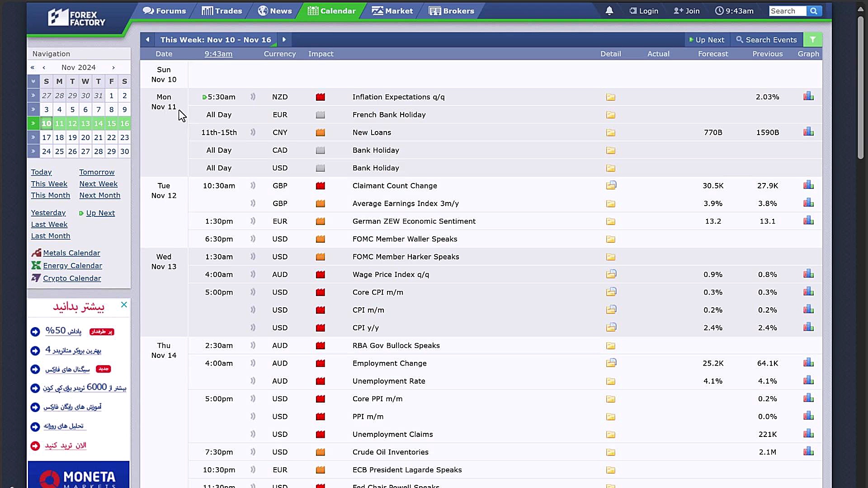868x488 pixels.
Task: Open the Forums tab
Action: click(165, 11)
